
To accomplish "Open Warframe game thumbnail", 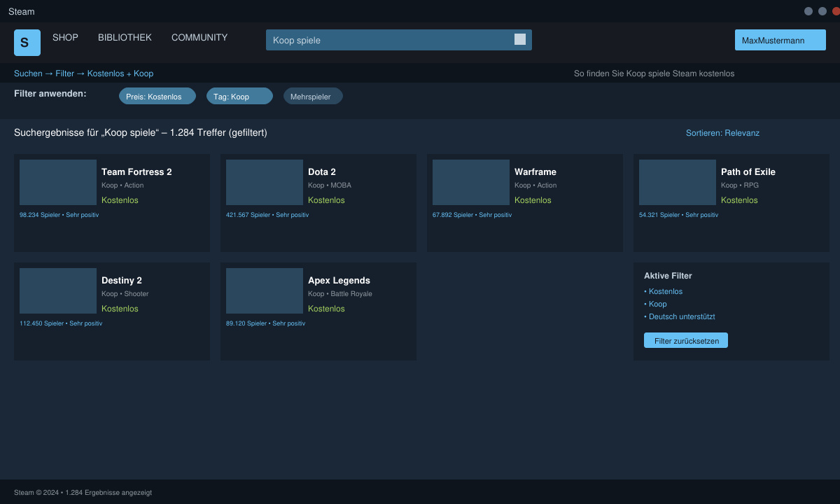I will (x=471, y=182).
